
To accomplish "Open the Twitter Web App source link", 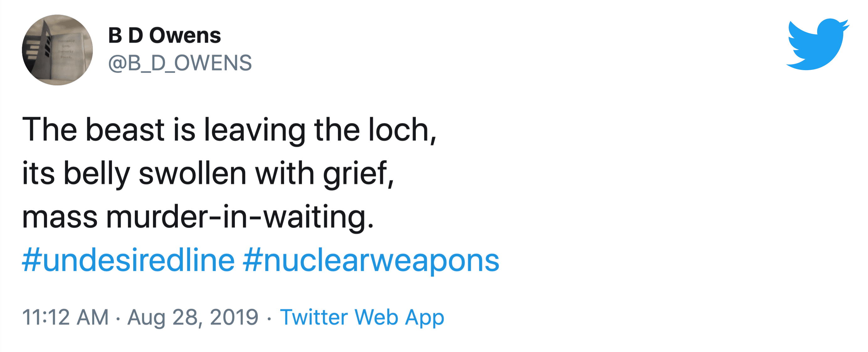I will click(362, 317).
